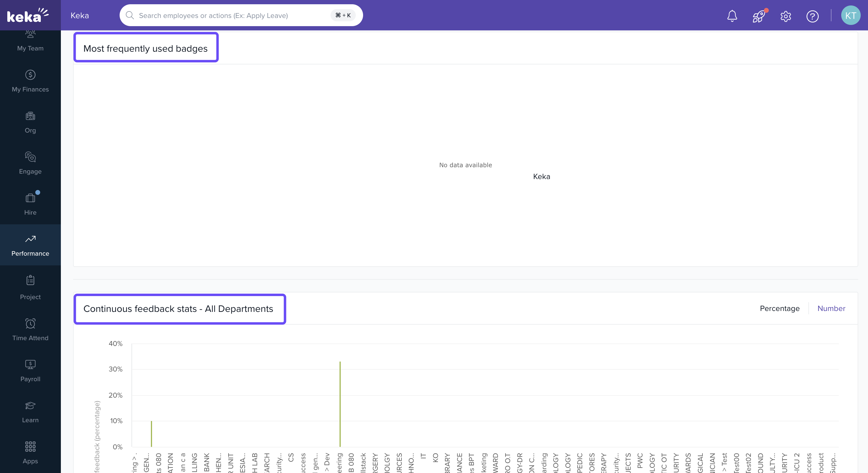Image resolution: width=868 pixels, height=473 pixels.
Task: Click the tall green chart bar
Action: point(340,404)
